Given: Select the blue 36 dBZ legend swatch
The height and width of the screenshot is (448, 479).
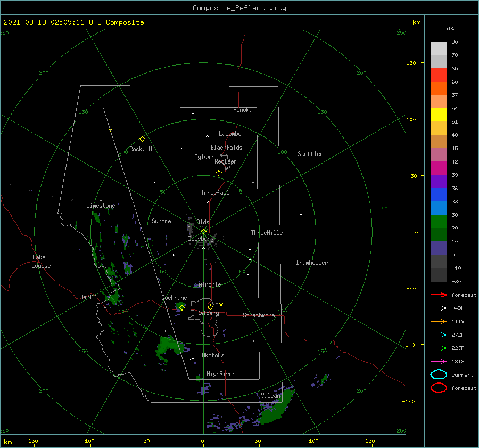Looking at the screenshot, I should click(439, 194).
